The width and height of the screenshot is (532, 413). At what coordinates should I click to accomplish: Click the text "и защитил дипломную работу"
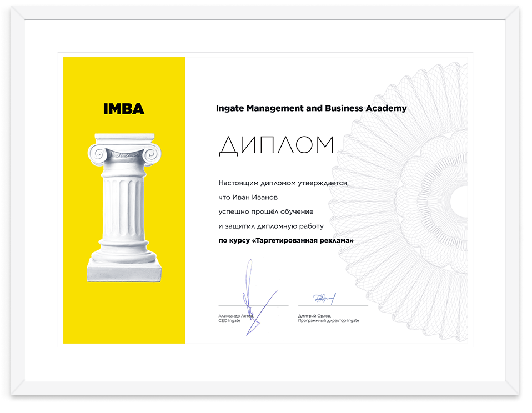tap(271, 226)
